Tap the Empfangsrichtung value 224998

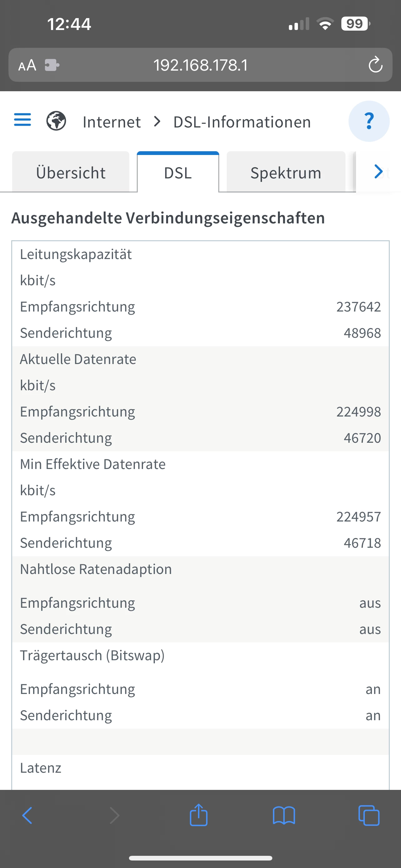click(x=358, y=412)
